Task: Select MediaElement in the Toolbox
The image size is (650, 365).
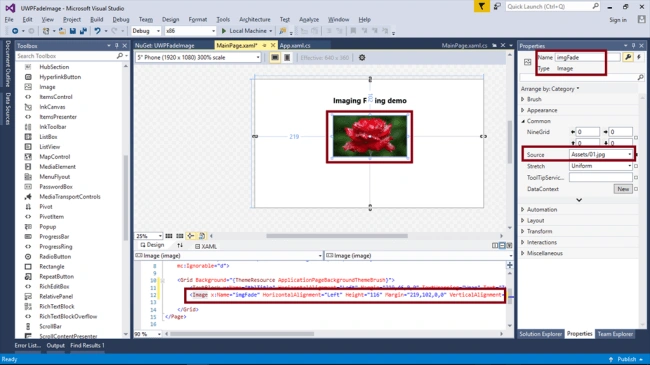Action: [57, 167]
